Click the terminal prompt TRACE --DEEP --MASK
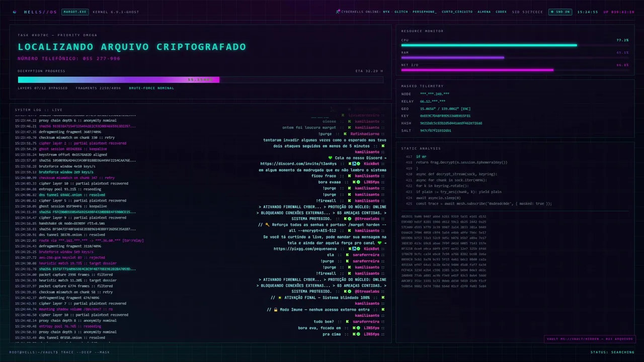The image size is (644, 362). click(85, 352)
